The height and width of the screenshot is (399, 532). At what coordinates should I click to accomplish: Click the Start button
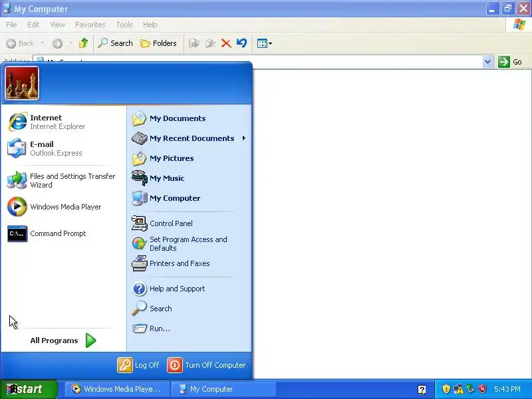[x=28, y=389]
